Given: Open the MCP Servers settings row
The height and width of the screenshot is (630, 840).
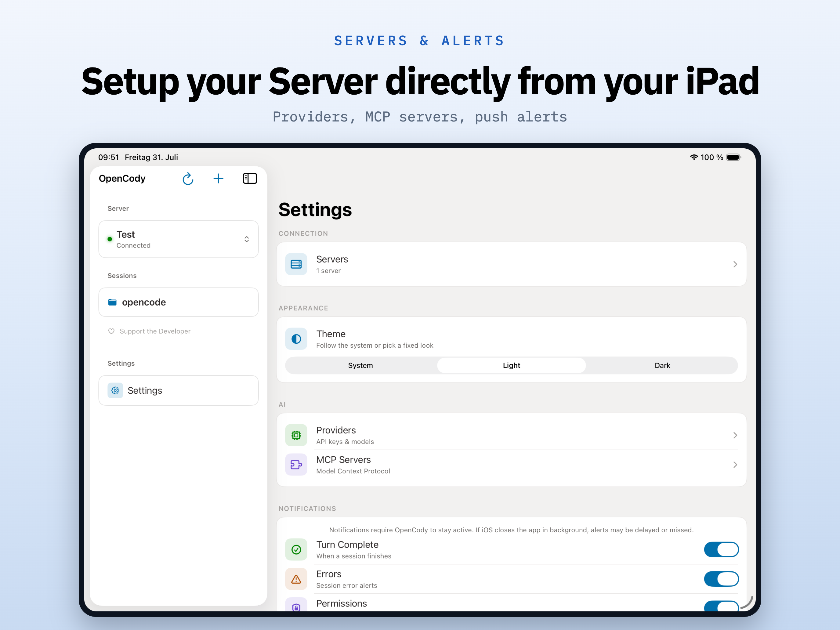Looking at the screenshot, I should click(512, 465).
